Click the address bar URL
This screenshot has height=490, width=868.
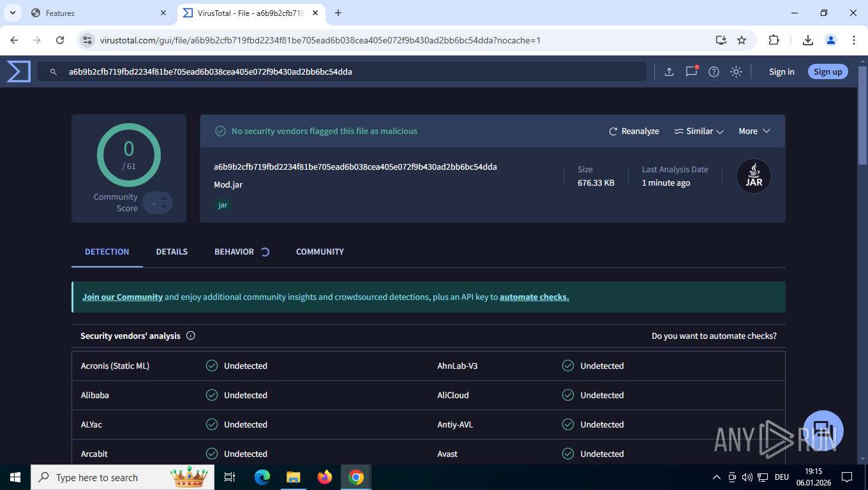[320, 40]
